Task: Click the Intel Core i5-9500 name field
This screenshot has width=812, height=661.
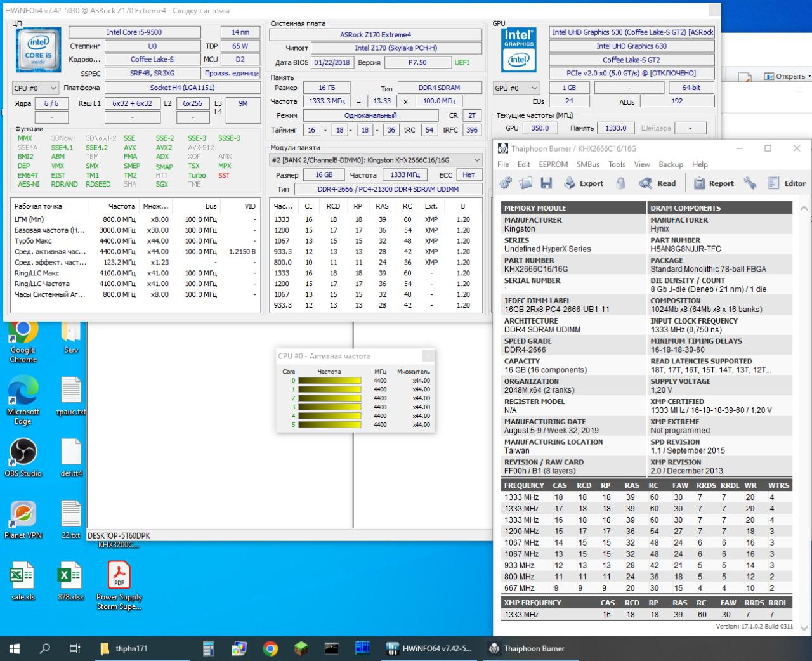Action: 134,32
